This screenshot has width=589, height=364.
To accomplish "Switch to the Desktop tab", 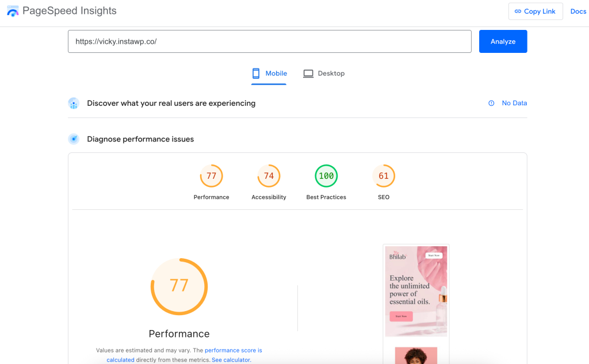I will point(324,74).
